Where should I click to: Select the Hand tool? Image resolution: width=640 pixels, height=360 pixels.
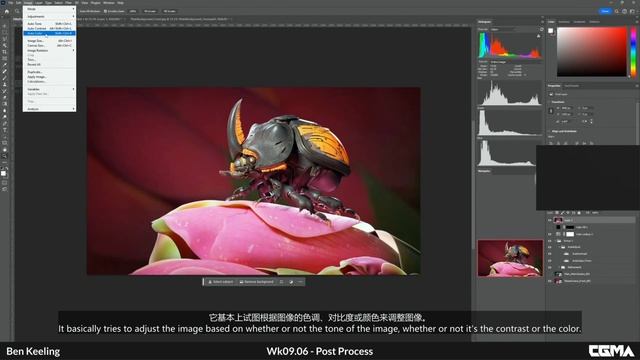(4, 150)
